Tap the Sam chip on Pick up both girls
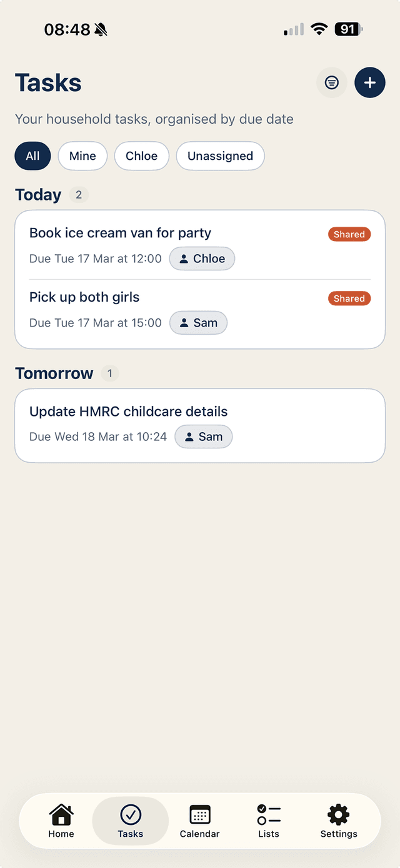This screenshot has width=400, height=868. pos(198,322)
